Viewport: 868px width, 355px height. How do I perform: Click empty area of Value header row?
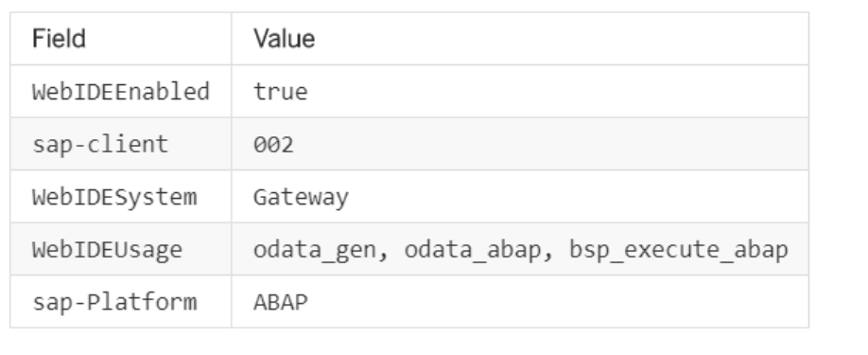click(x=559, y=39)
